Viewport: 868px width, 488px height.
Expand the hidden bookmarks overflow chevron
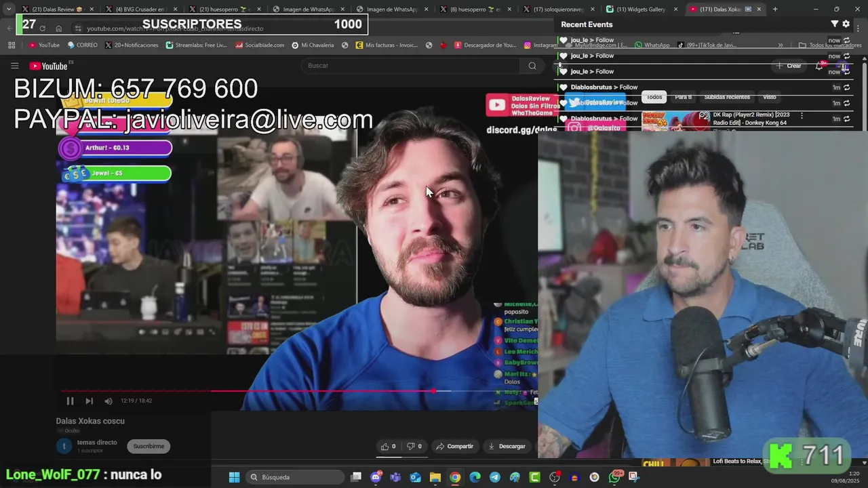pos(781,45)
